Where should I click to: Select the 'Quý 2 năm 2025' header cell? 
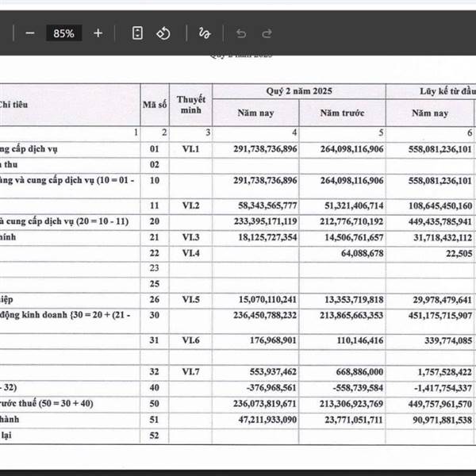299,91
